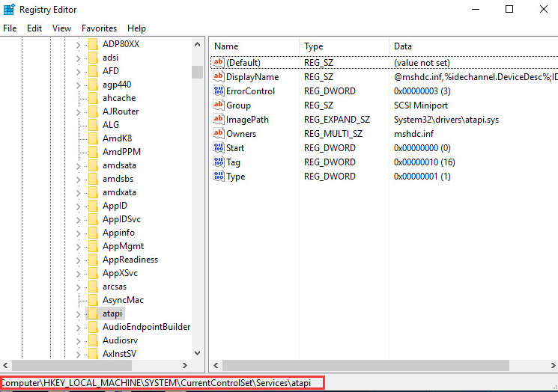
Task: Open the View menu
Action: pyautogui.click(x=61, y=28)
